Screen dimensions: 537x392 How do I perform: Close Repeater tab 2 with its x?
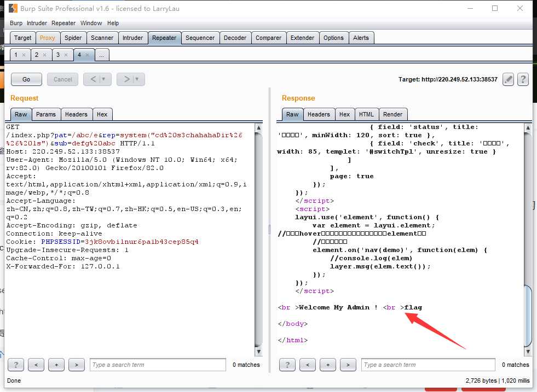(x=44, y=55)
